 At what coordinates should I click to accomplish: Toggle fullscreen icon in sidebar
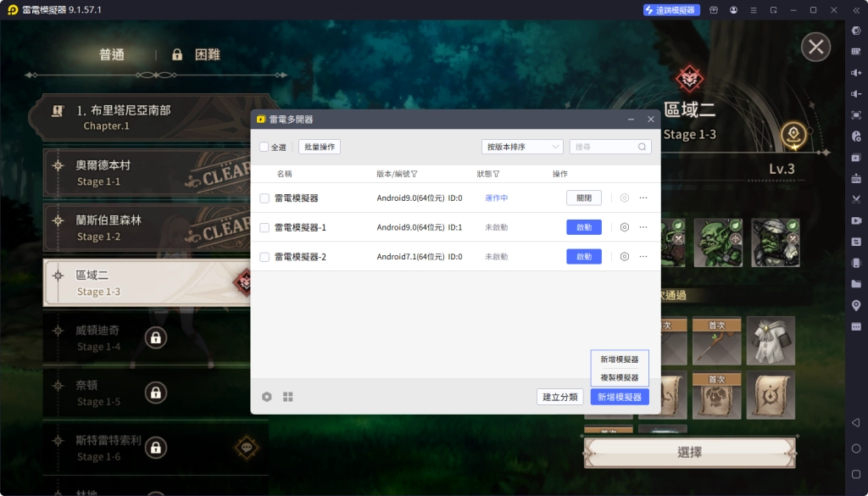856,115
